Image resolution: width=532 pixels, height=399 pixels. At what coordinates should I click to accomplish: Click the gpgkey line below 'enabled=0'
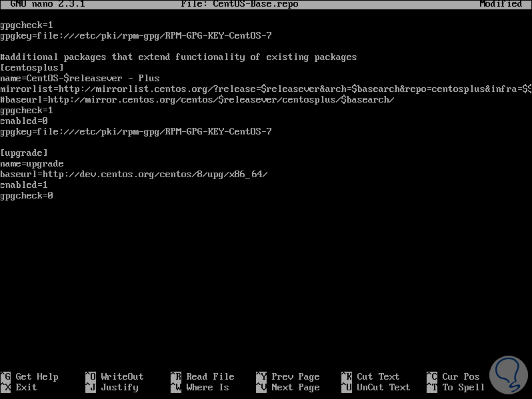tap(136, 131)
